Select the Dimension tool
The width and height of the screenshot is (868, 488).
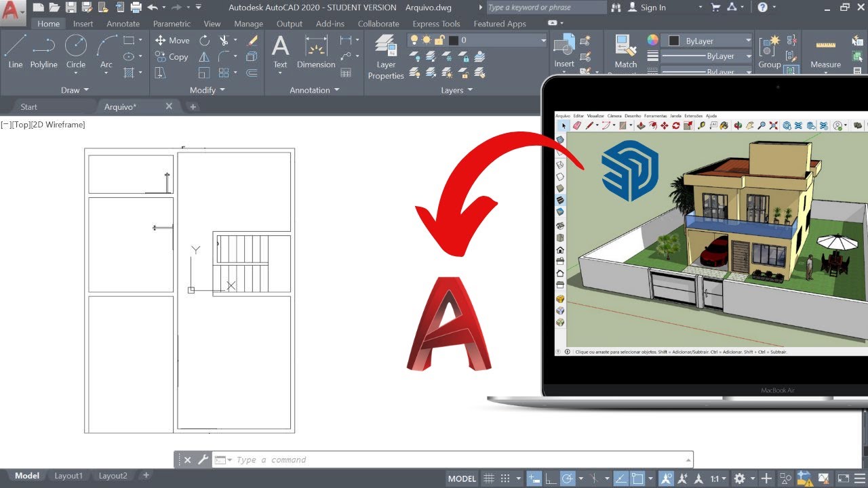(x=316, y=52)
